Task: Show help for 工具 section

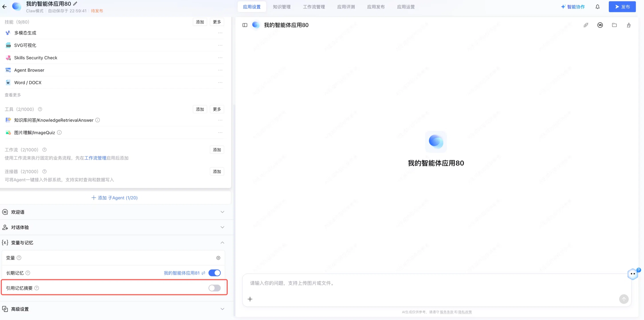Action: pos(40,109)
